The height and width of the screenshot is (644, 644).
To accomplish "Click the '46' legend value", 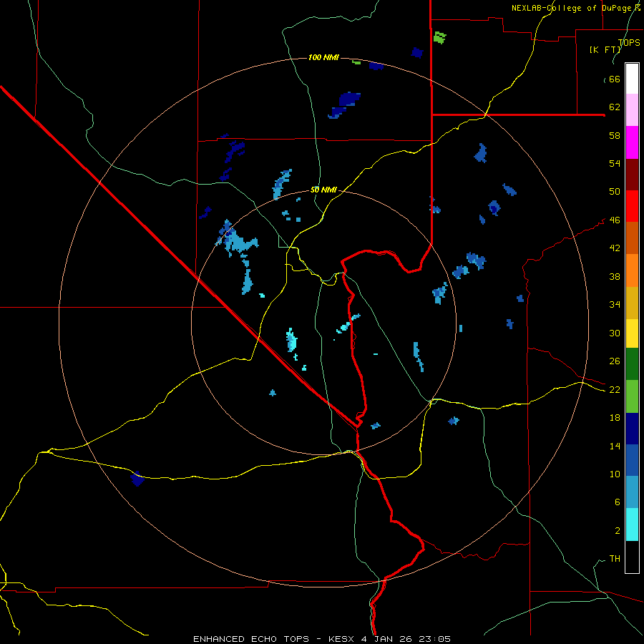I will click(615, 220).
